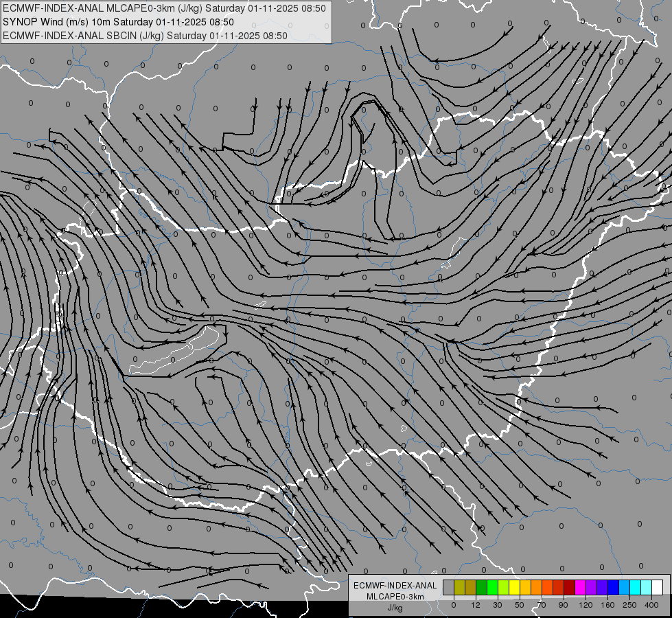Select the SYNOP Wind 10m title line

[x=118, y=22]
